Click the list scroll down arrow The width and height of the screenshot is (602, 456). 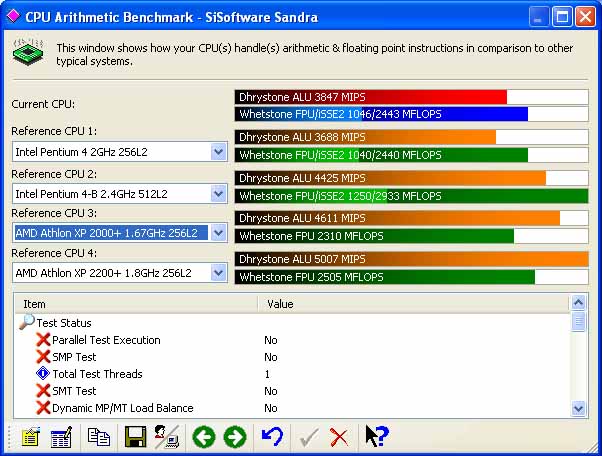tap(579, 408)
